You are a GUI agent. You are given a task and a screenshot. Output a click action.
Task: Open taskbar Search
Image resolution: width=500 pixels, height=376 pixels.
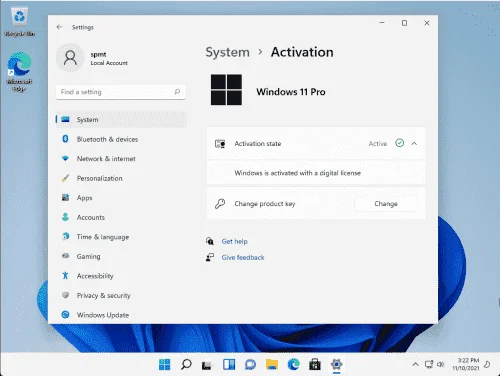point(186,364)
